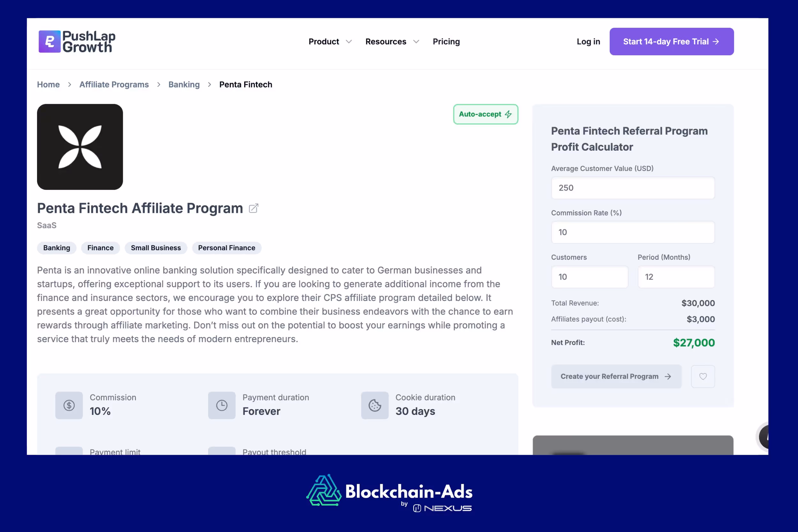Select Pricing in the navigation menu

tap(446, 41)
